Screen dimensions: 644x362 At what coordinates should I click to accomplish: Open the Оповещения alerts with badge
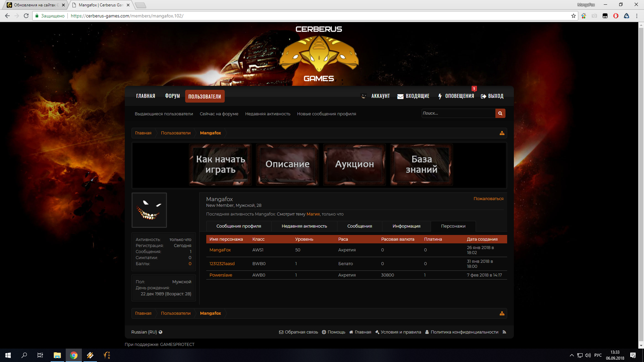point(456,96)
